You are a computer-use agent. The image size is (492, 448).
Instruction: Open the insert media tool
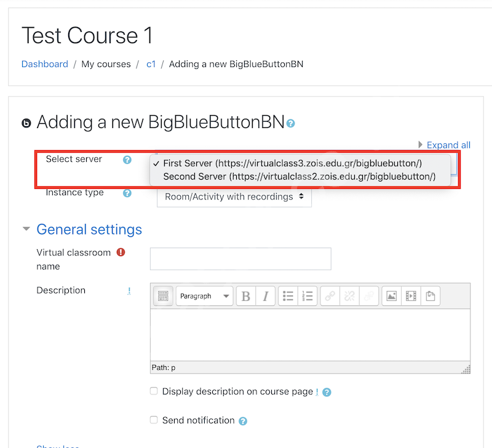tap(411, 296)
